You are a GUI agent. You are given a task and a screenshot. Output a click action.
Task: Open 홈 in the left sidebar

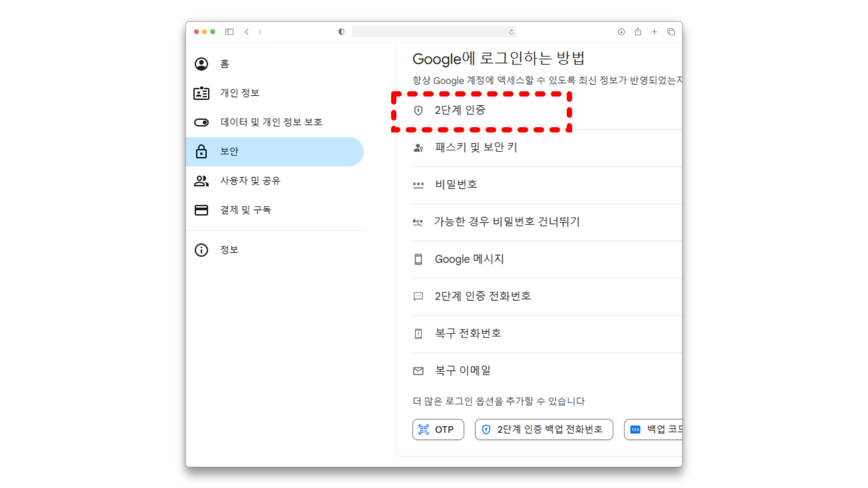coord(225,64)
